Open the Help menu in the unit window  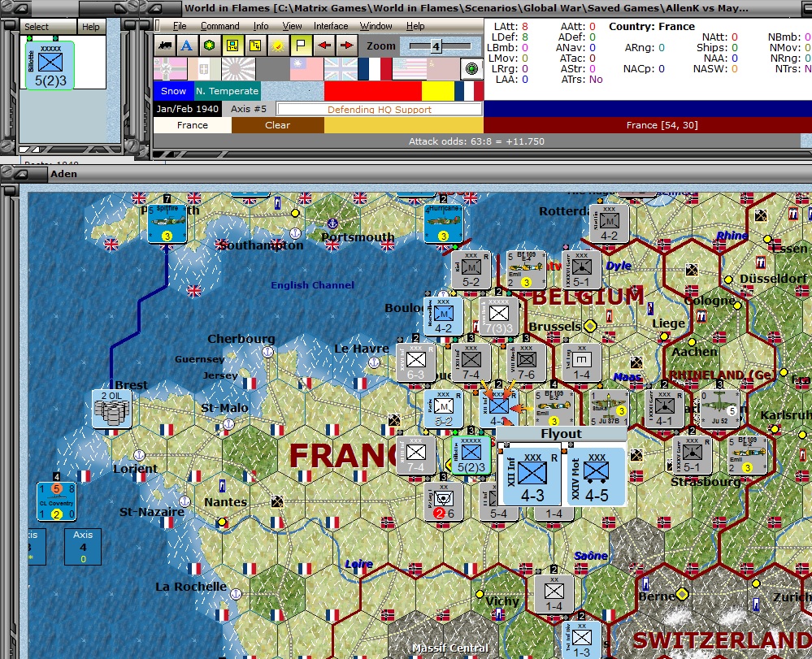coord(90,25)
